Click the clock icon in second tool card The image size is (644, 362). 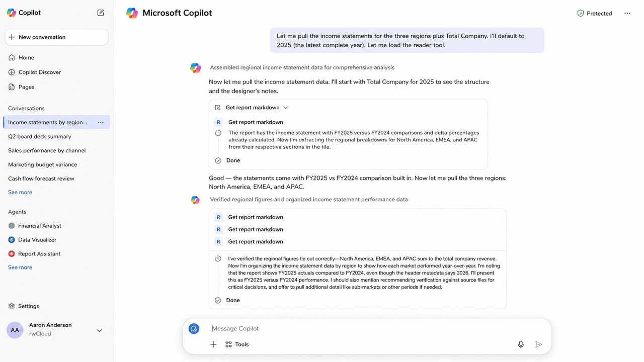(x=218, y=259)
